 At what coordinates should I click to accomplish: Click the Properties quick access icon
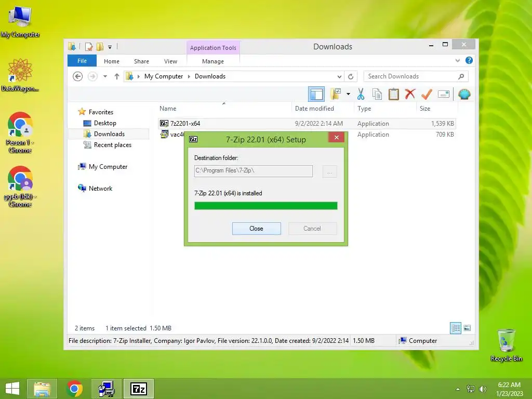(x=88, y=46)
